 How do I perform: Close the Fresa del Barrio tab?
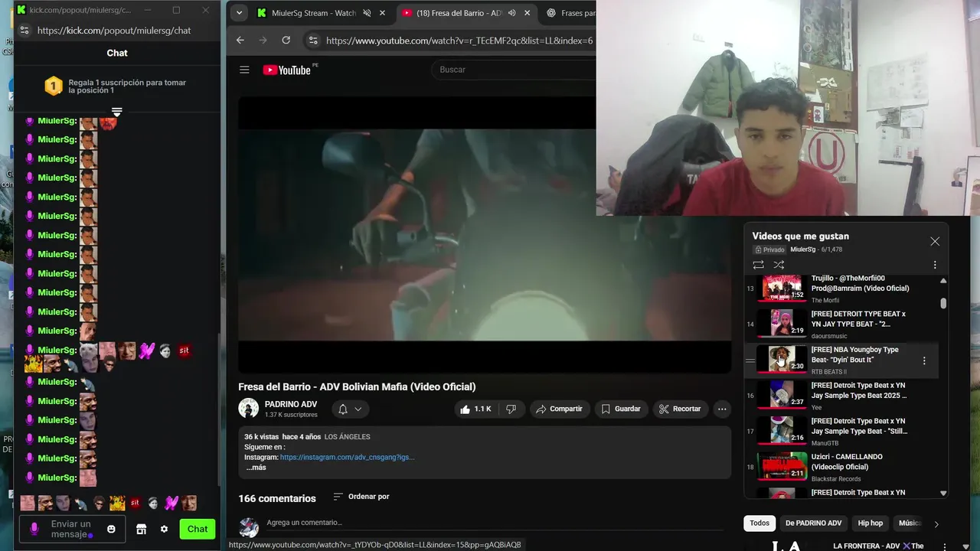click(x=527, y=13)
